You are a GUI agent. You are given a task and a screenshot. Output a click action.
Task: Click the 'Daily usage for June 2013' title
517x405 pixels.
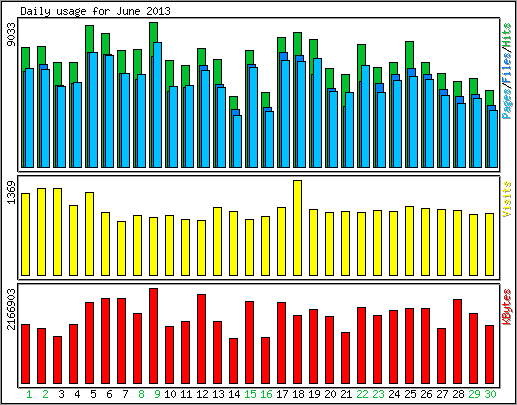[95, 11]
